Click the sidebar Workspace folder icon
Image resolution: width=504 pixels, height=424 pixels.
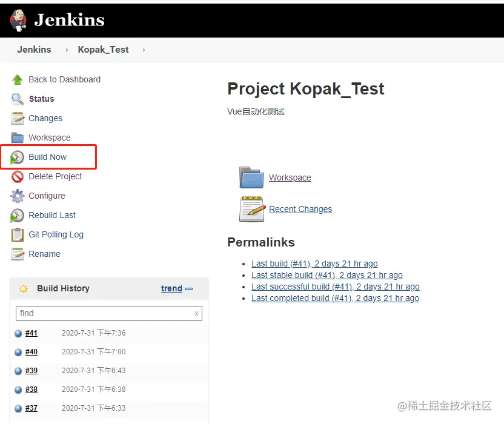click(18, 137)
